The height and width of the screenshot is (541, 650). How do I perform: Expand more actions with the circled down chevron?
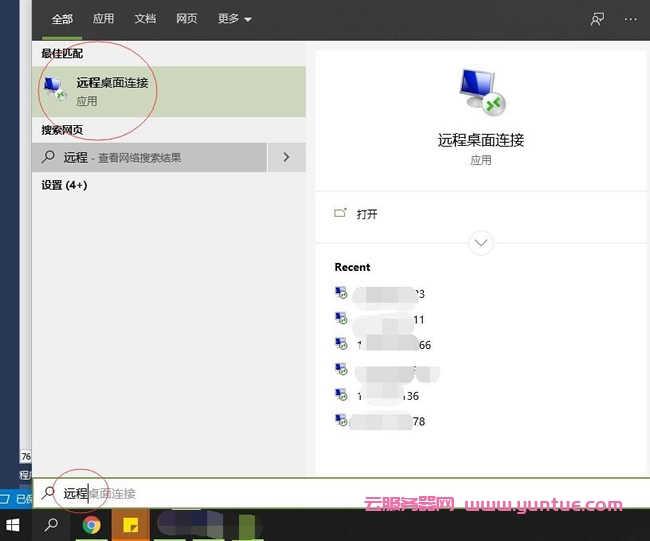coord(481,243)
